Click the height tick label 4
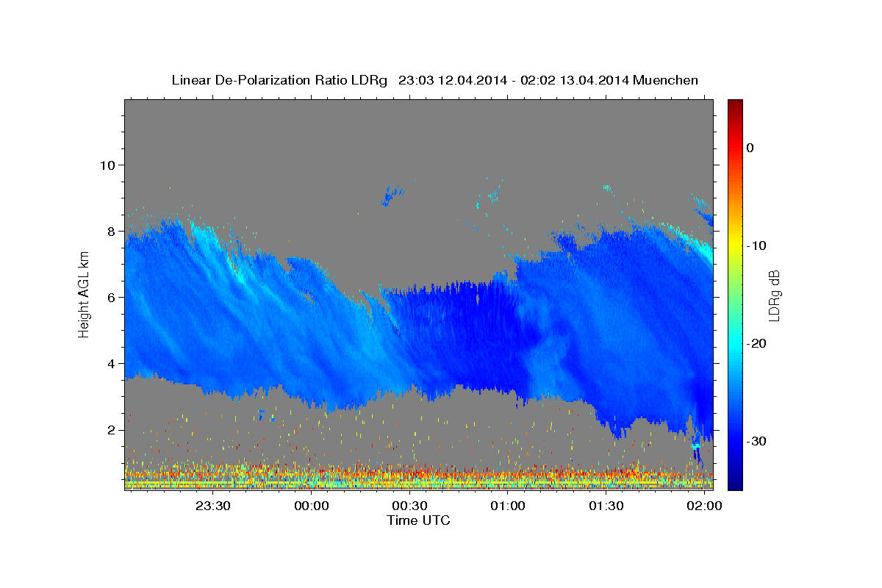 point(110,364)
